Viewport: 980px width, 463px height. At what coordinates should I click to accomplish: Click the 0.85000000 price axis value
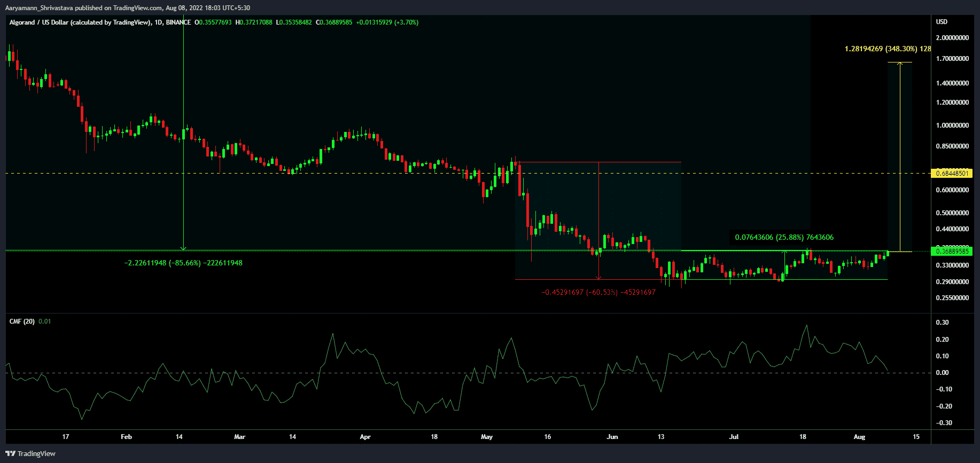tap(952, 146)
